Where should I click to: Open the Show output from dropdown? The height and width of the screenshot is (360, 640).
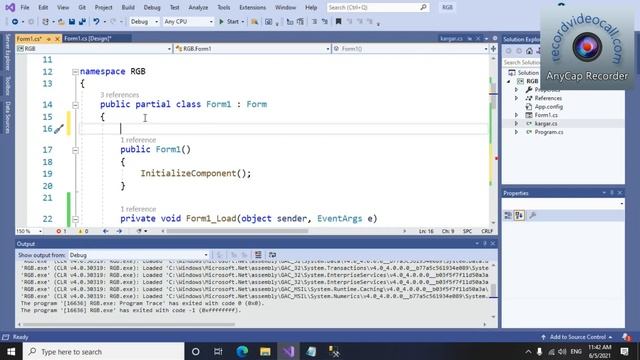138,255
